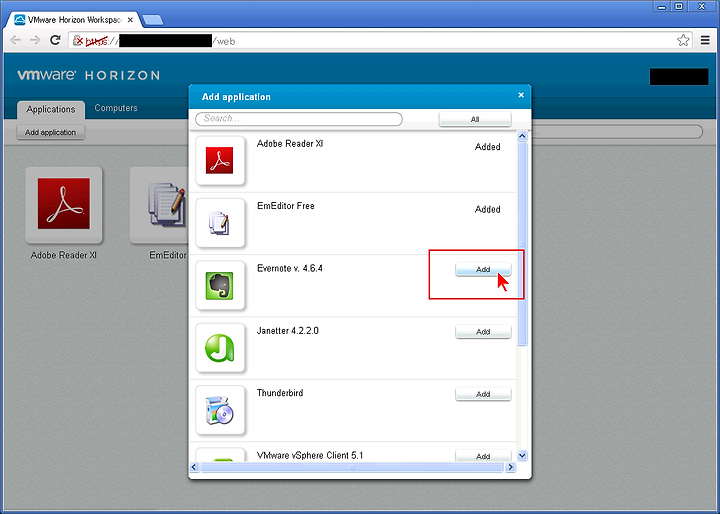
Task: Click the Add application button on page
Action: click(51, 132)
